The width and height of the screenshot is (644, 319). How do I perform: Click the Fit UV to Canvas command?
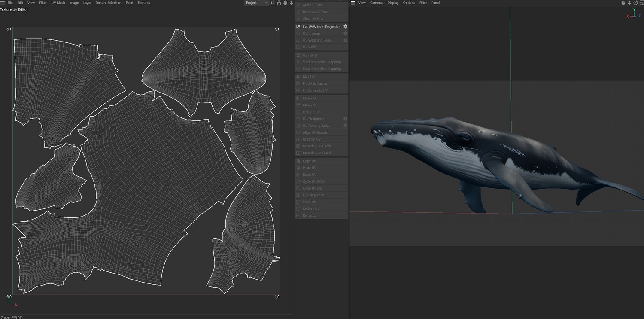pos(315,84)
